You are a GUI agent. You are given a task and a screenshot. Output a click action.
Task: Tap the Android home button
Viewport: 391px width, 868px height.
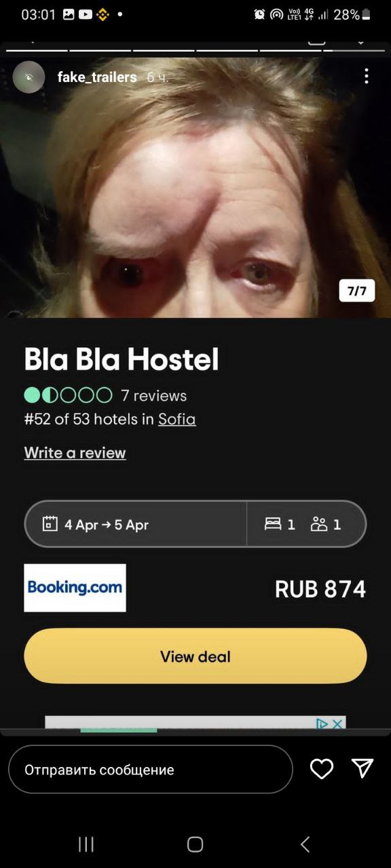click(195, 844)
